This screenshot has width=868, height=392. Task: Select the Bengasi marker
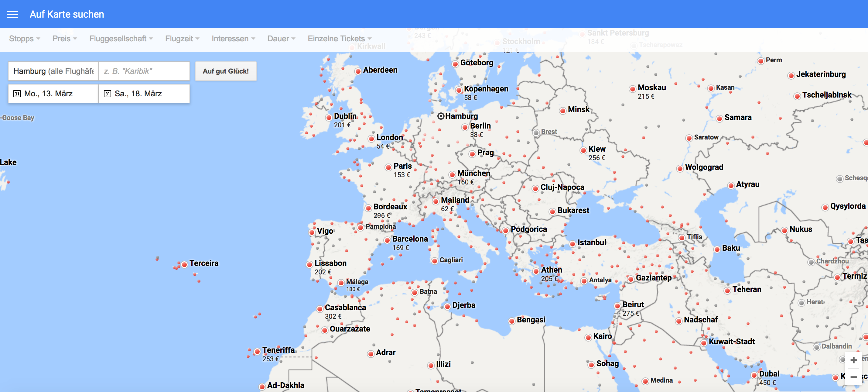512,321
